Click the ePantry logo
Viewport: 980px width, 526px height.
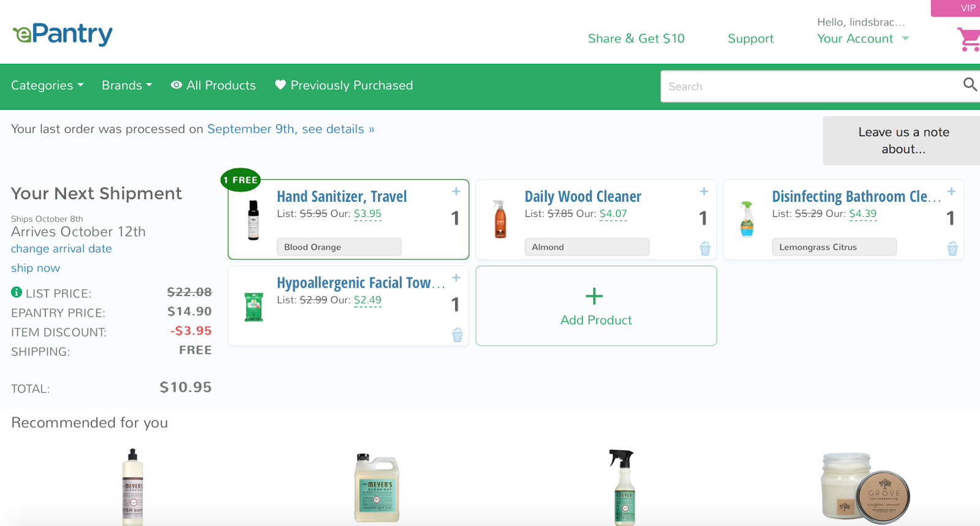click(x=62, y=34)
